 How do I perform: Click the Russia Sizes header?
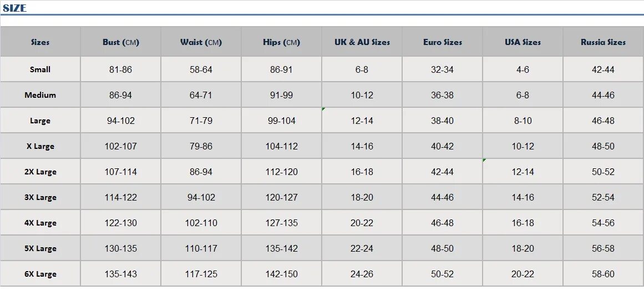tap(603, 42)
